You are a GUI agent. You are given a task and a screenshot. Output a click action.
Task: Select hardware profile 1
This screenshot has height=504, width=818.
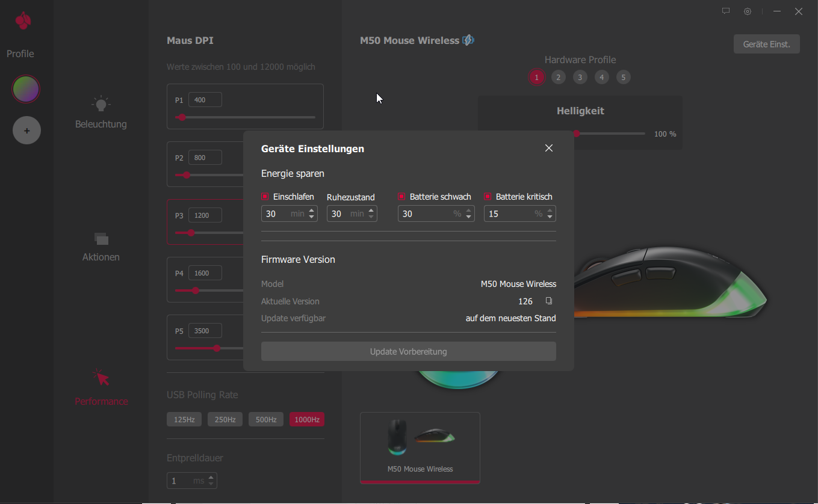[536, 77]
